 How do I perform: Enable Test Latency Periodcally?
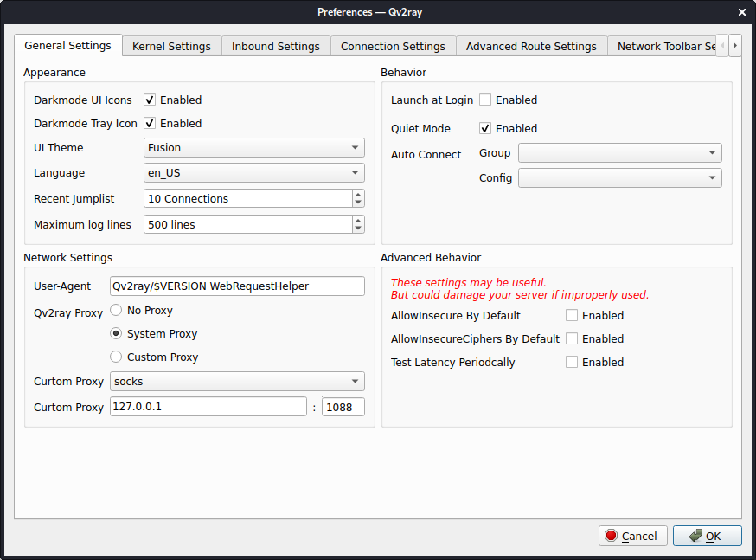pyautogui.click(x=573, y=362)
